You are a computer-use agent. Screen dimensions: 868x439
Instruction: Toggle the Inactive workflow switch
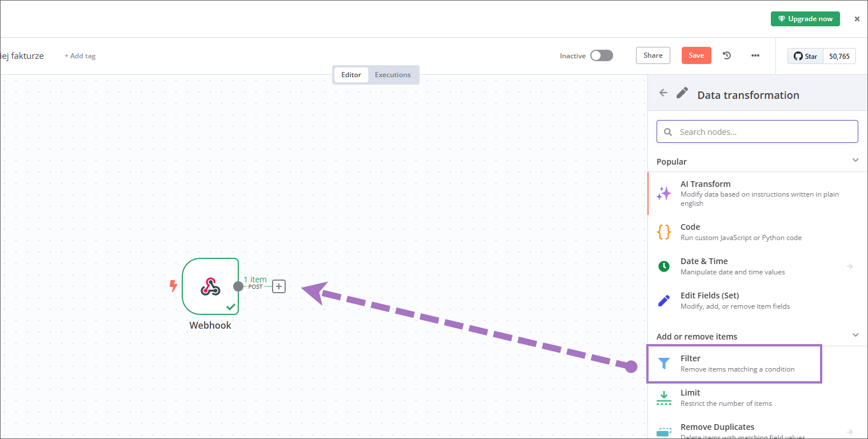pyautogui.click(x=601, y=55)
